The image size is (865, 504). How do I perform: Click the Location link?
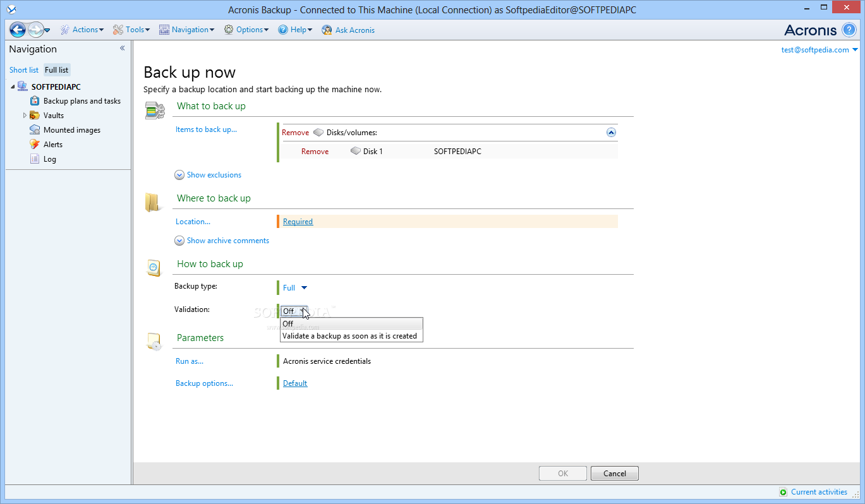[193, 222]
